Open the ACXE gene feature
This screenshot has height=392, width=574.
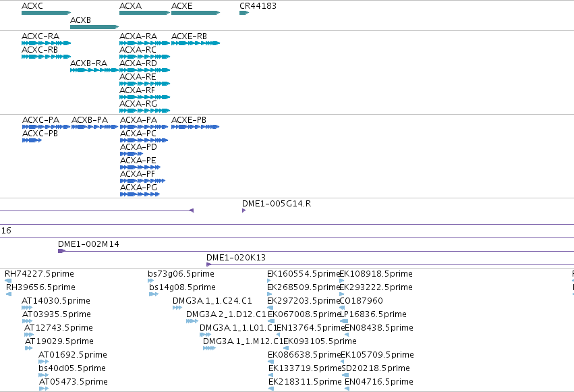click(196, 13)
